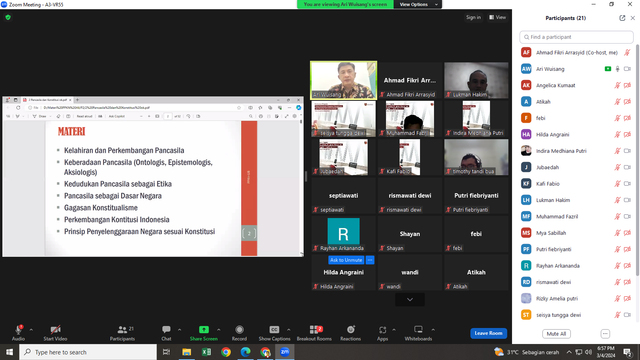Open the more options button beside Mute All
The image size is (640, 360).
605,334
